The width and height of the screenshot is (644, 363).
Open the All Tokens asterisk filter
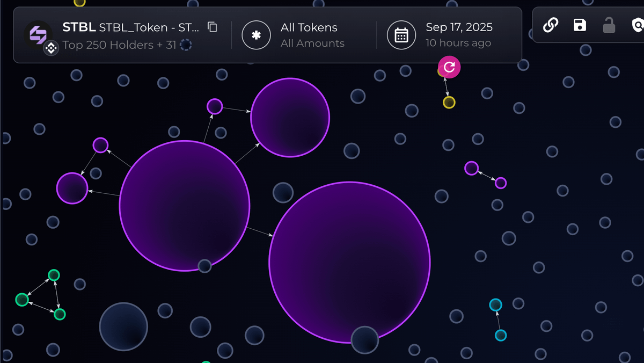click(256, 35)
